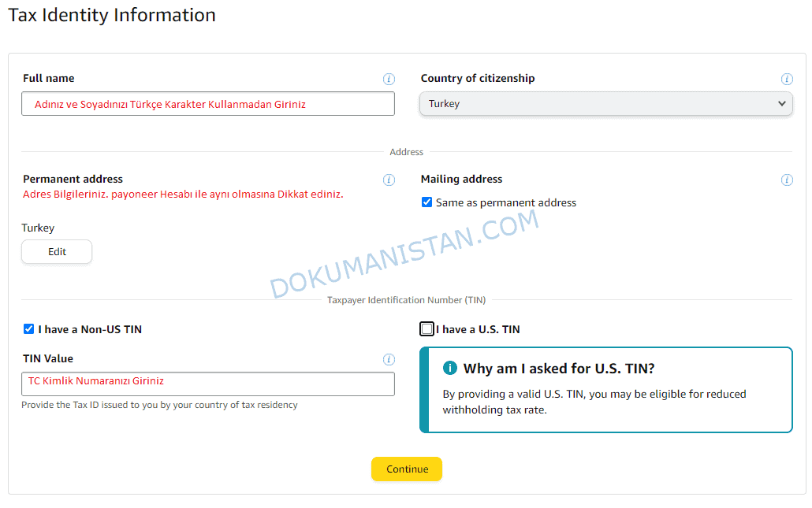This screenshot has width=812, height=508.
Task: Enable I have a U.S. TIN checkbox
Action: [426, 329]
